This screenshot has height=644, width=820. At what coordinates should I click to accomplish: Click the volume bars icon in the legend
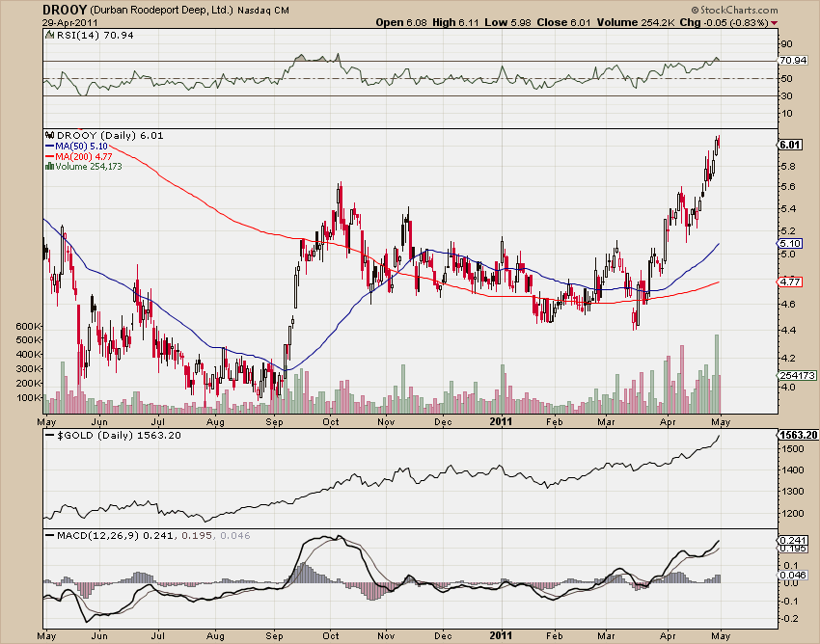[49, 166]
